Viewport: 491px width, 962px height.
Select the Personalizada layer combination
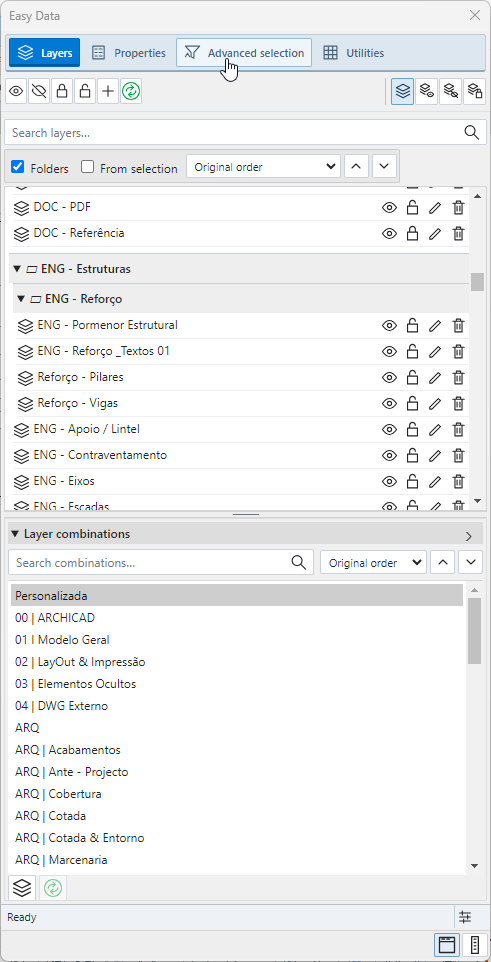(x=237, y=595)
